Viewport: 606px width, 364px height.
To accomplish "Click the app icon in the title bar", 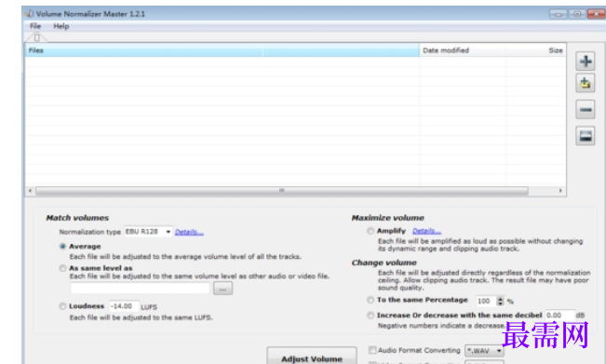I will [x=30, y=14].
